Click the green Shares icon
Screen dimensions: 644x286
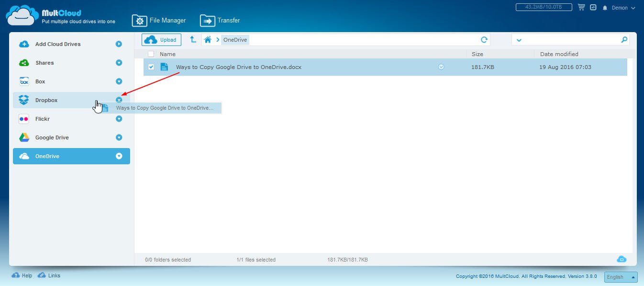click(24, 63)
